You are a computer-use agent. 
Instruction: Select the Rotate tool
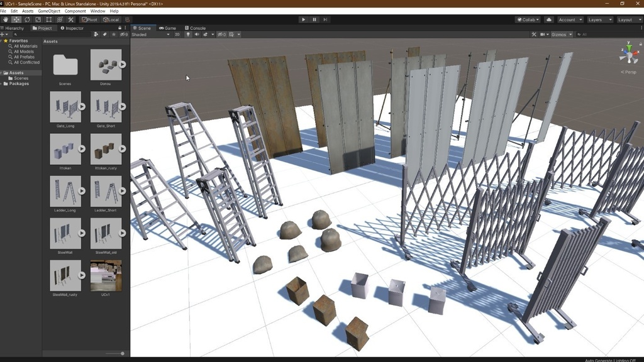point(27,19)
